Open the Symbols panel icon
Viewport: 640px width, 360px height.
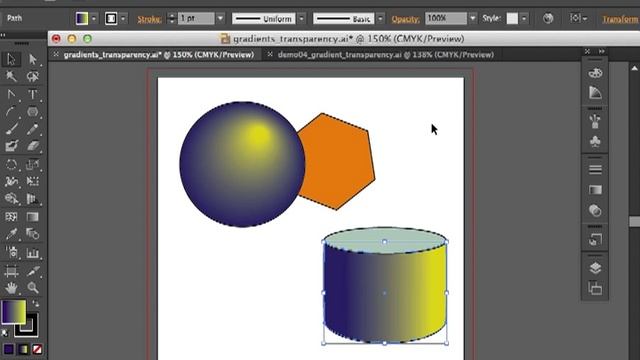(595, 142)
